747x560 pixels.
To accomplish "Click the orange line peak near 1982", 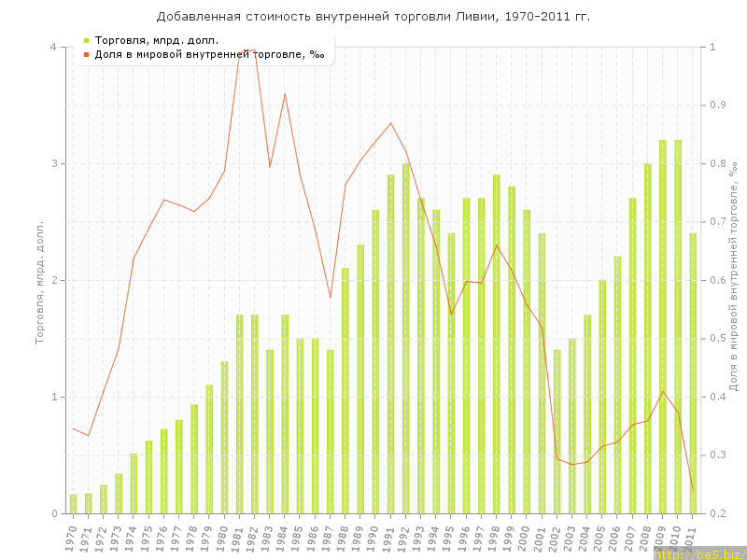I will [x=254, y=50].
